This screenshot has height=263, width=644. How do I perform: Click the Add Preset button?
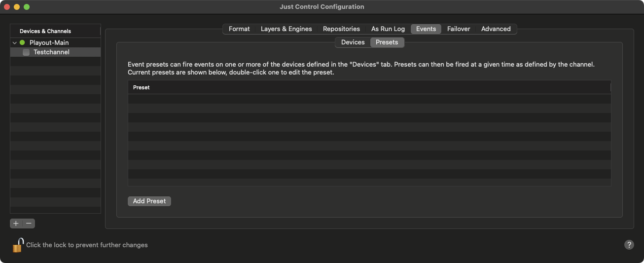point(149,201)
